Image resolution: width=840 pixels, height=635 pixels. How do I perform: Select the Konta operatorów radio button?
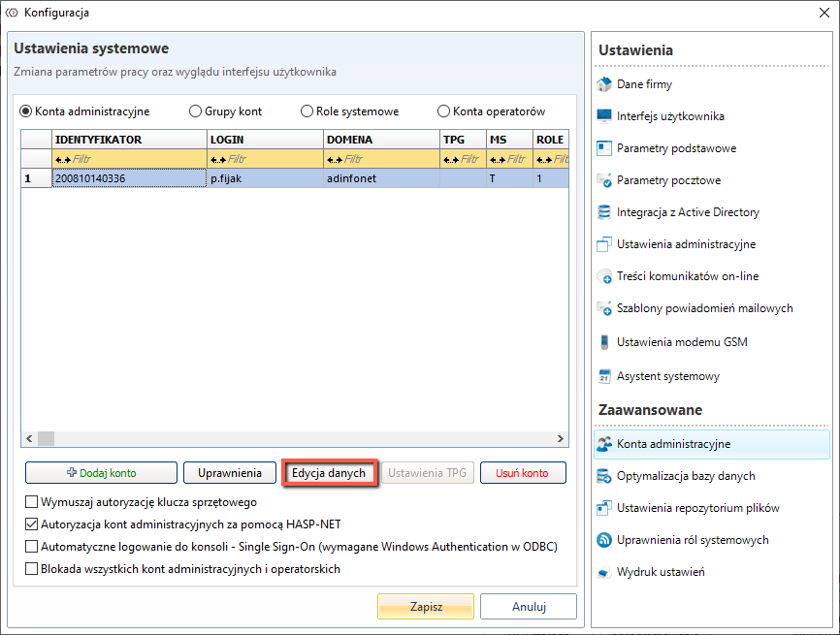(443, 111)
